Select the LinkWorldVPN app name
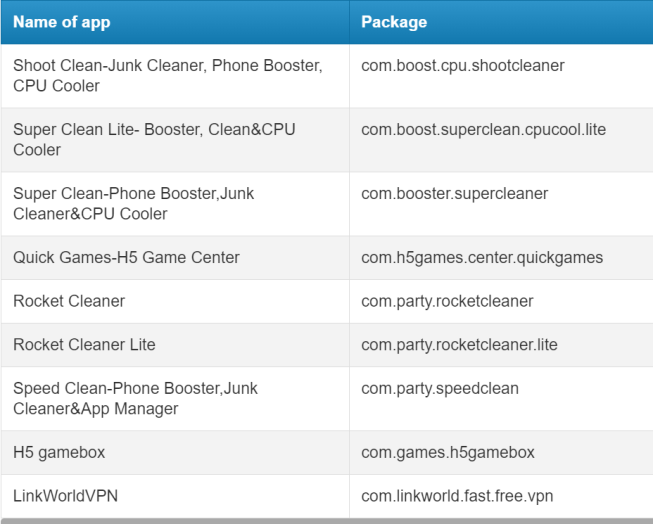 coord(66,496)
